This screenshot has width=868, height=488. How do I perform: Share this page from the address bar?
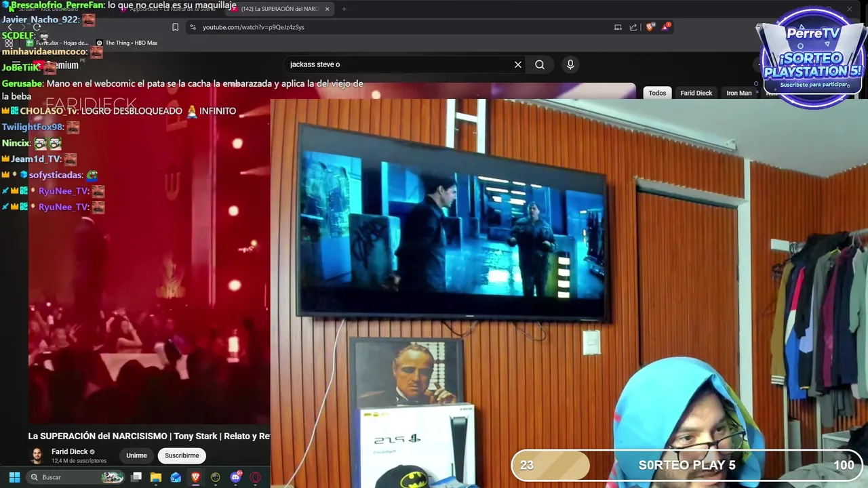[x=633, y=27]
